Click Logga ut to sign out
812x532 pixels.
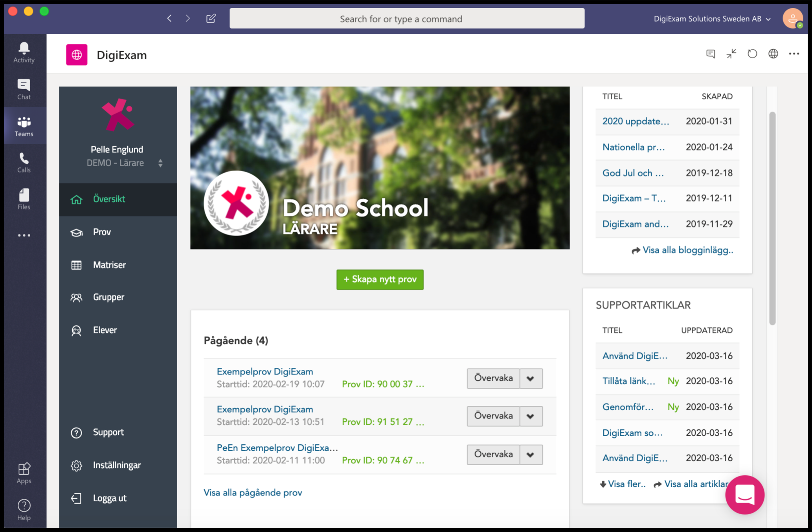pyautogui.click(x=118, y=498)
